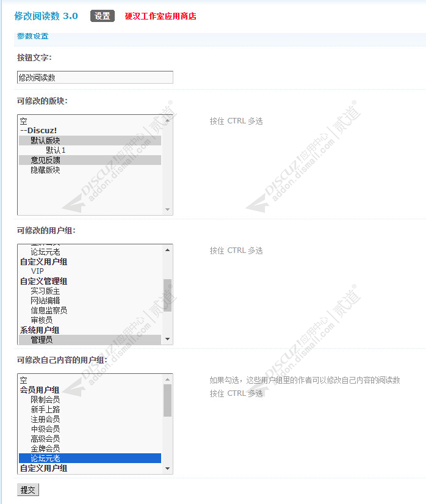The width and height of the screenshot is (426, 504).
Task: Select 意见反馈 in the forum list
Action: (x=90, y=160)
